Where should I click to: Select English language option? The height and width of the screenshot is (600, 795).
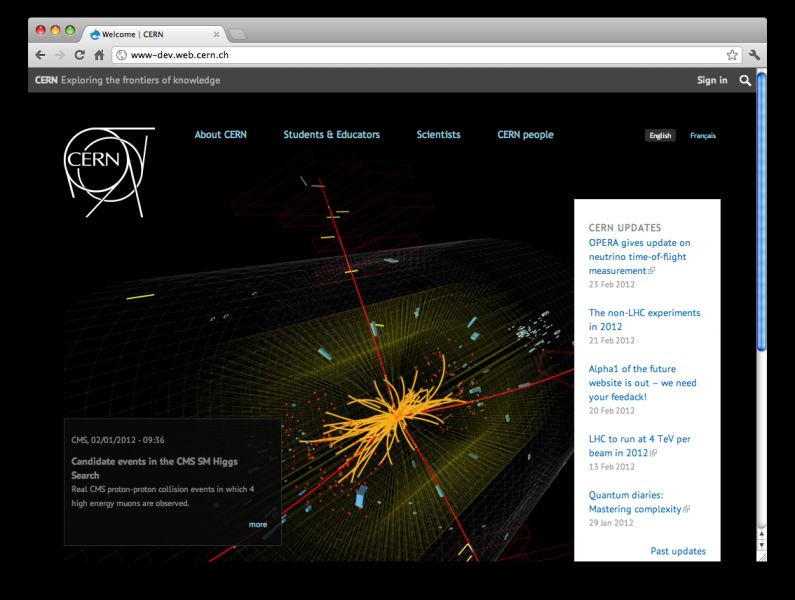tap(660, 136)
